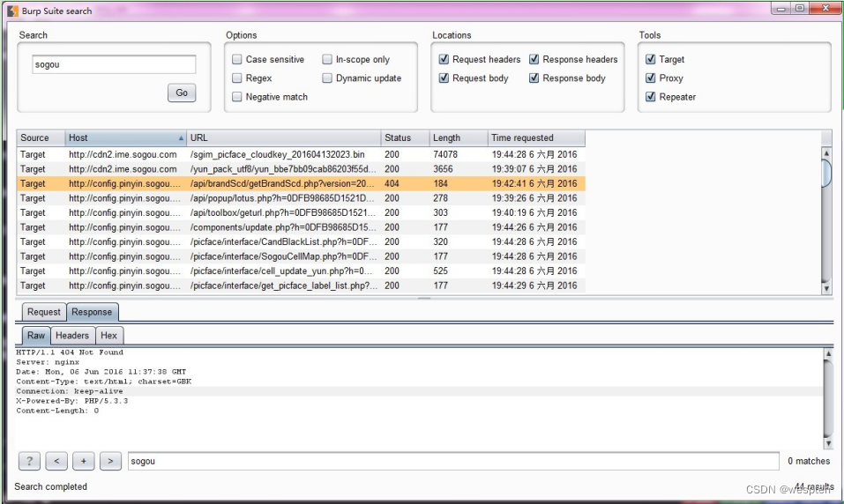Click time 19:44:29 cell
The image size is (844, 504).
coord(534,285)
